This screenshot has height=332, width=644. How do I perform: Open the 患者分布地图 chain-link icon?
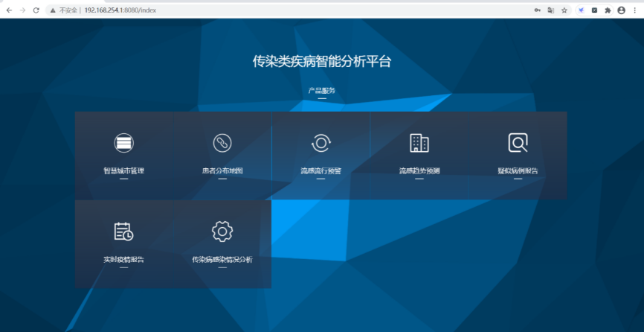click(x=222, y=143)
